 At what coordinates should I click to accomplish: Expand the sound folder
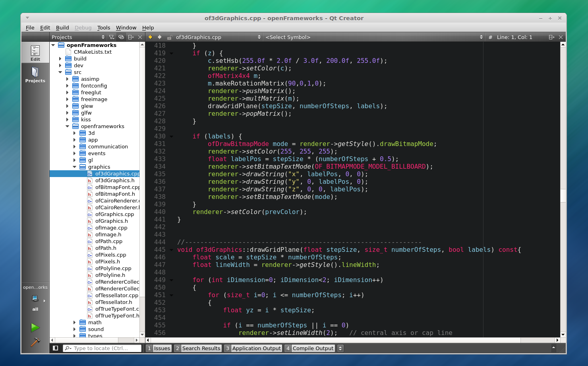tap(75, 329)
